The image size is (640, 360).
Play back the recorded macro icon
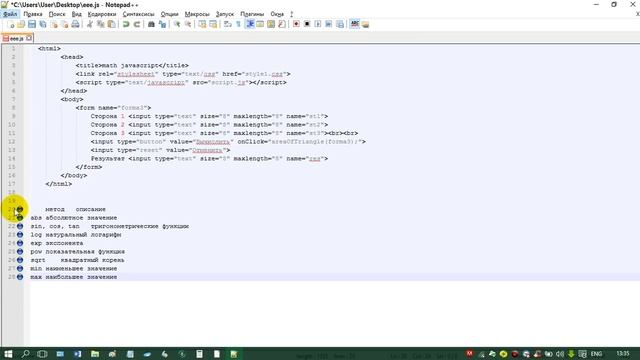point(318,24)
